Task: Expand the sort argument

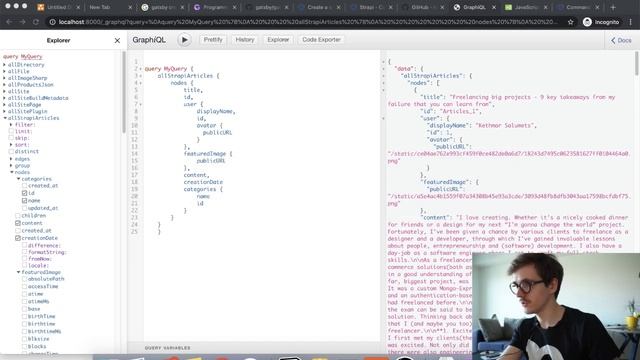Action: [x=11, y=144]
